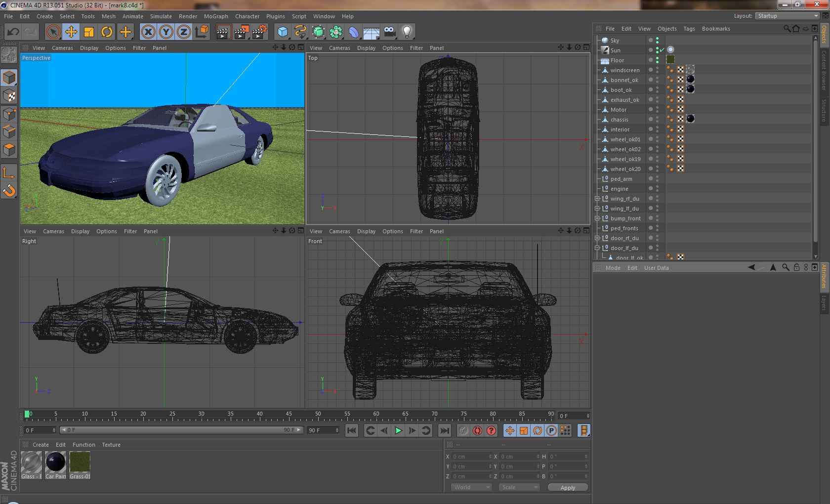830x504 pixels.
Task: Expand the wing_rf_du object tree node
Action: [x=597, y=199]
